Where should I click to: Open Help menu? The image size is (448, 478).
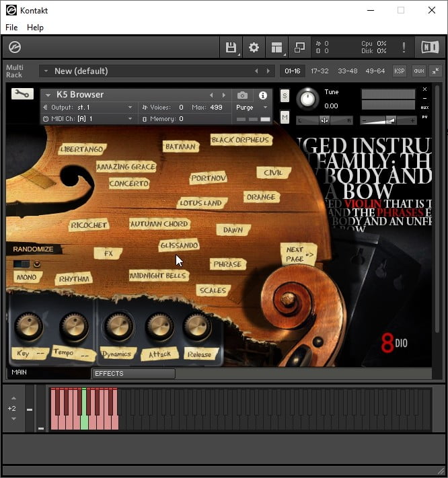pos(35,28)
